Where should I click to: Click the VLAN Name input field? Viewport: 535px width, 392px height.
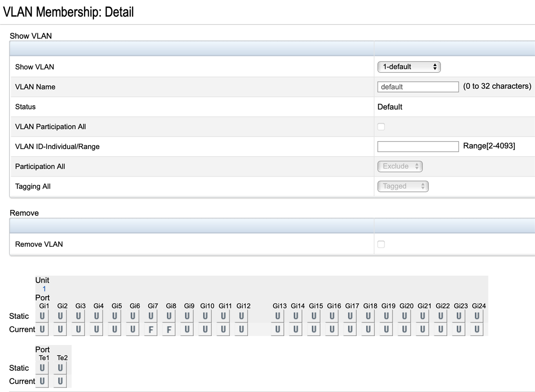point(418,87)
